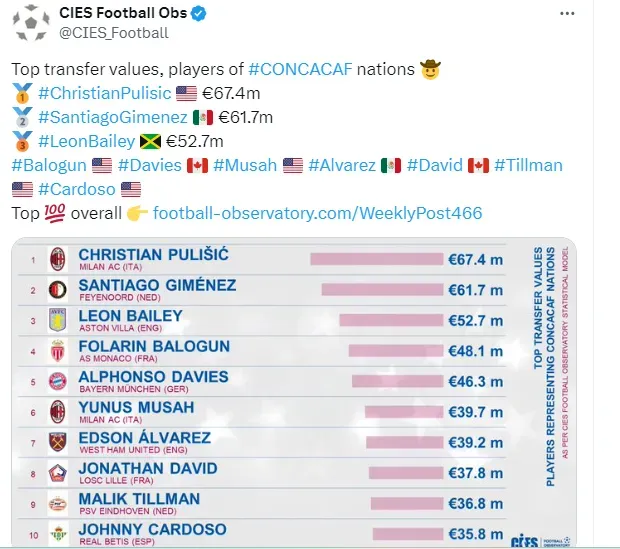Click the #LeonBailey hashtag
Screen dimensions: 620x549
click(x=89, y=142)
